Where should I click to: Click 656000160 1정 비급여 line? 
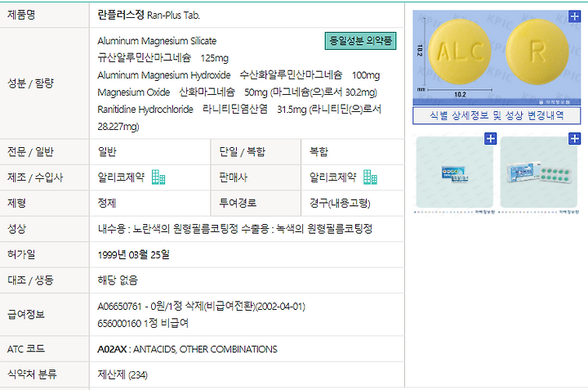pos(143,323)
